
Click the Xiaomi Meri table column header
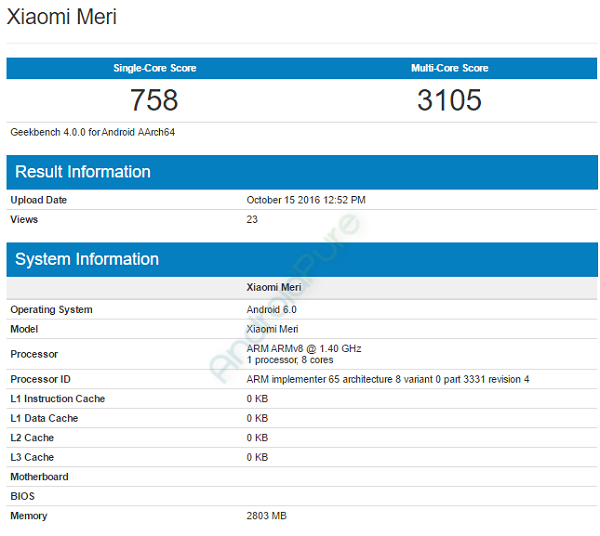[x=274, y=287]
